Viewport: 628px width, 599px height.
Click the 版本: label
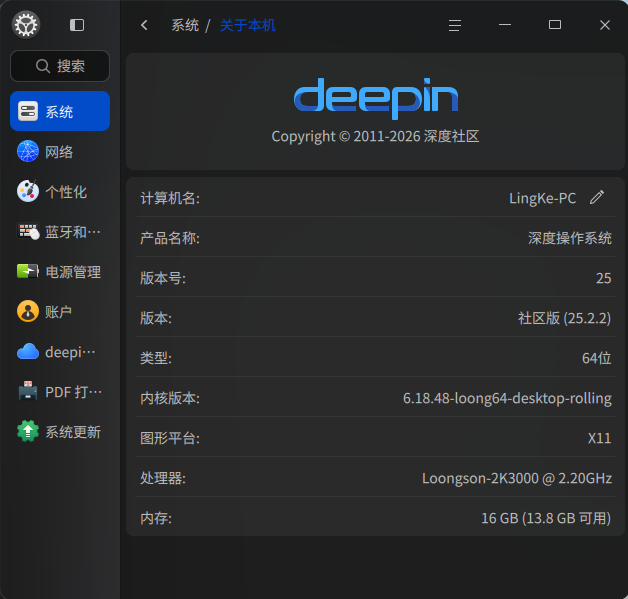point(156,318)
